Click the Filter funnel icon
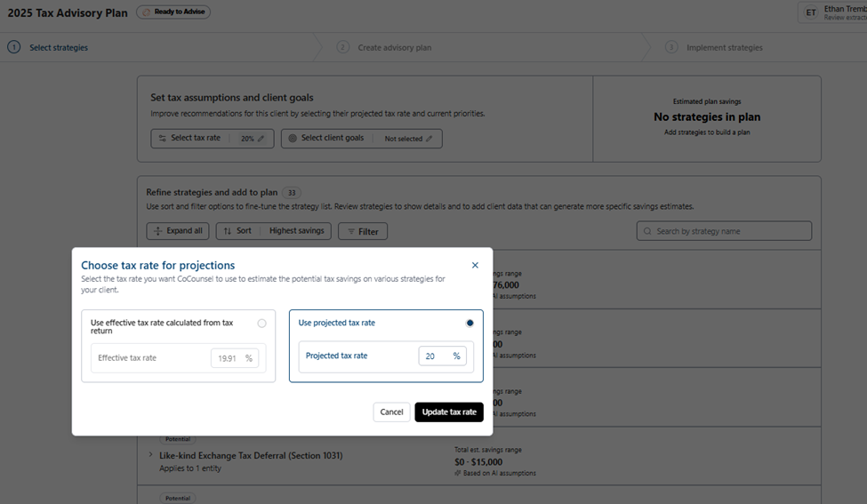The height and width of the screenshot is (504, 867). coord(352,231)
